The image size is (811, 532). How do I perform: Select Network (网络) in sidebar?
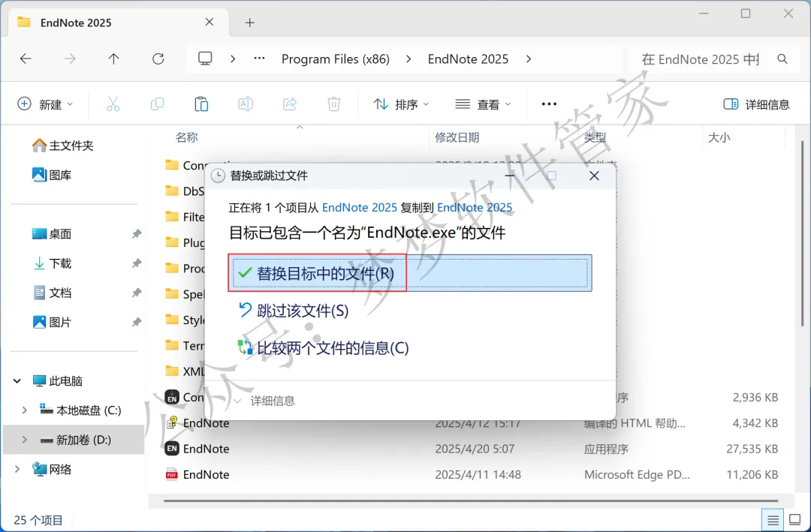point(52,470)
